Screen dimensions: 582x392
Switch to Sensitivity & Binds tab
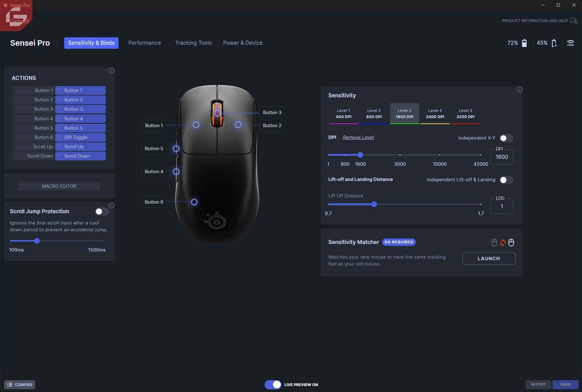[x=91, y=43]
